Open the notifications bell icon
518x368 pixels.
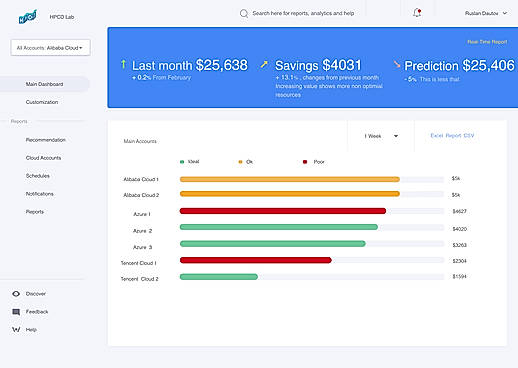click(x=417, y=13)
